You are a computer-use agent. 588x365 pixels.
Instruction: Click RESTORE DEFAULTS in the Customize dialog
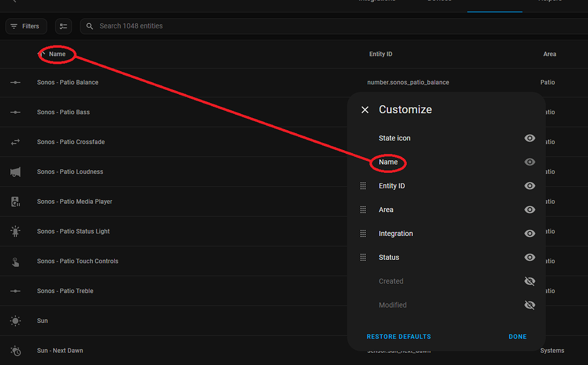tap(398, 336)
